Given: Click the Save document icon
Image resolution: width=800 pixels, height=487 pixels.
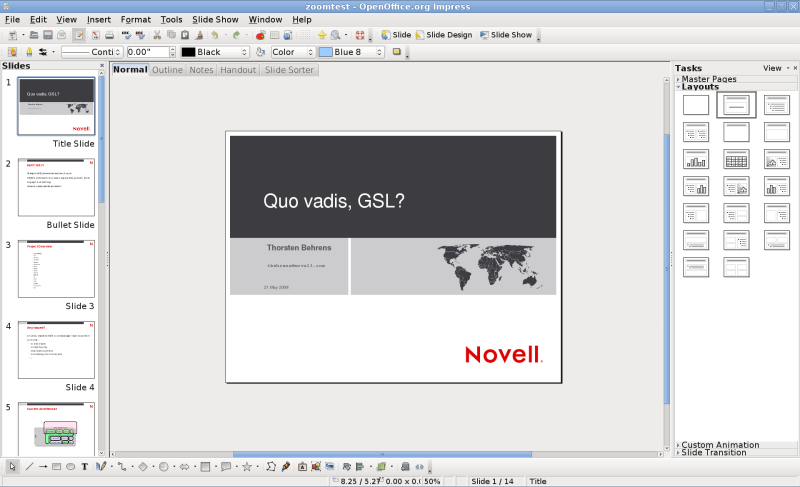Looking at the screenshot, I should point(47,35).
